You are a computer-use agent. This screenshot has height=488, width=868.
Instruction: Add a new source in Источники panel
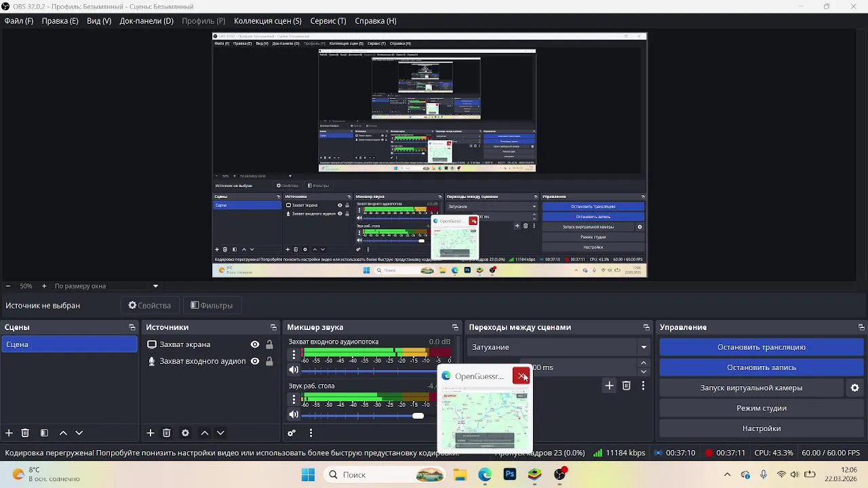151,433
